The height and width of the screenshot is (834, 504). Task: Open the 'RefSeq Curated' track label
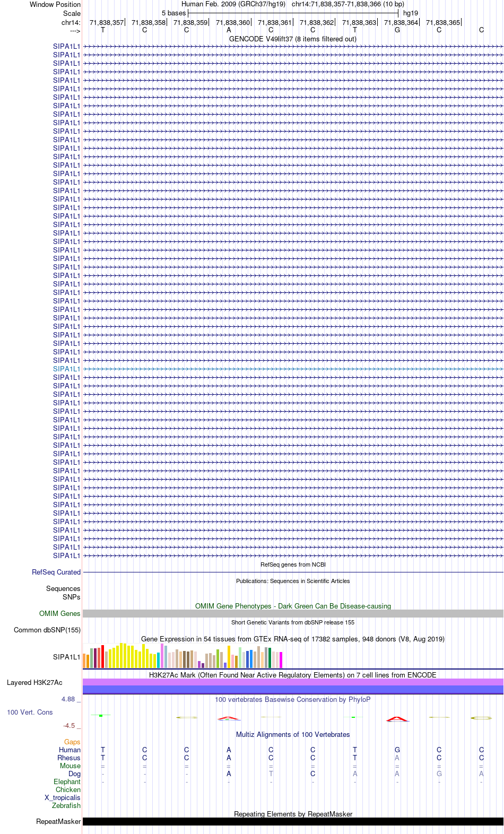(x=56, y=572)
